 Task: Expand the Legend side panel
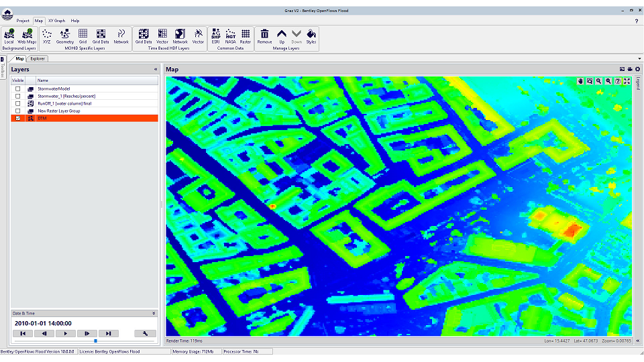pyautogui.click(x=638, y=84)
